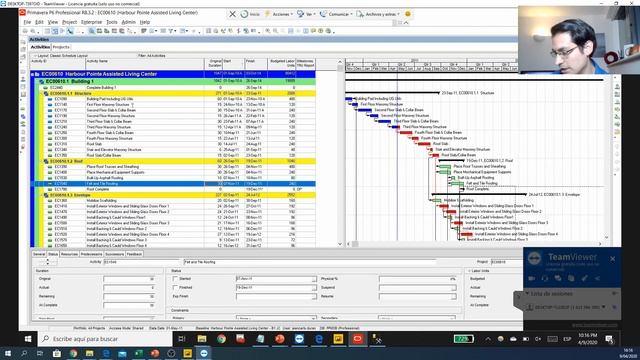Close the TeamViewer session with X icon
Screen dimensions: 640x360
tap(232, 14)
